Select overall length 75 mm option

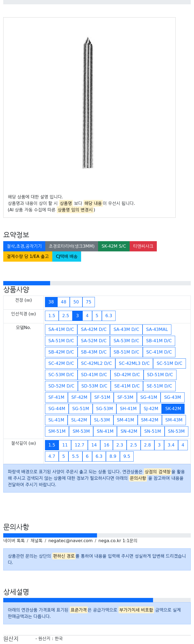tap(89, 302)
